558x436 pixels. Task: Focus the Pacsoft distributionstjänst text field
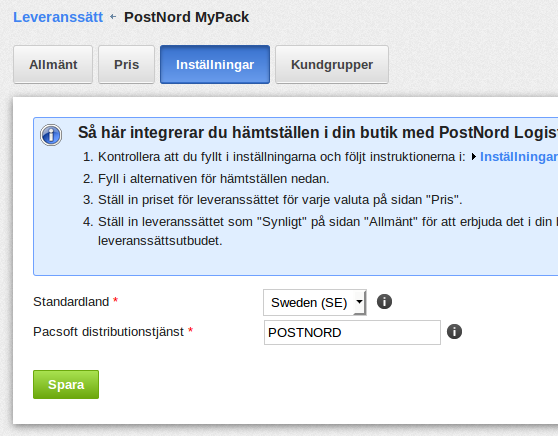352,332
